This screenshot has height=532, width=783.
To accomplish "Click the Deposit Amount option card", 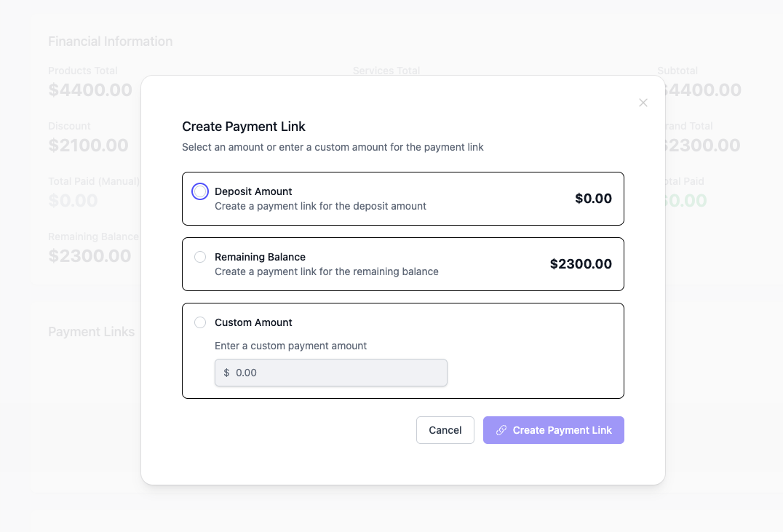I will pyautogui.click(x=403, y=198).
